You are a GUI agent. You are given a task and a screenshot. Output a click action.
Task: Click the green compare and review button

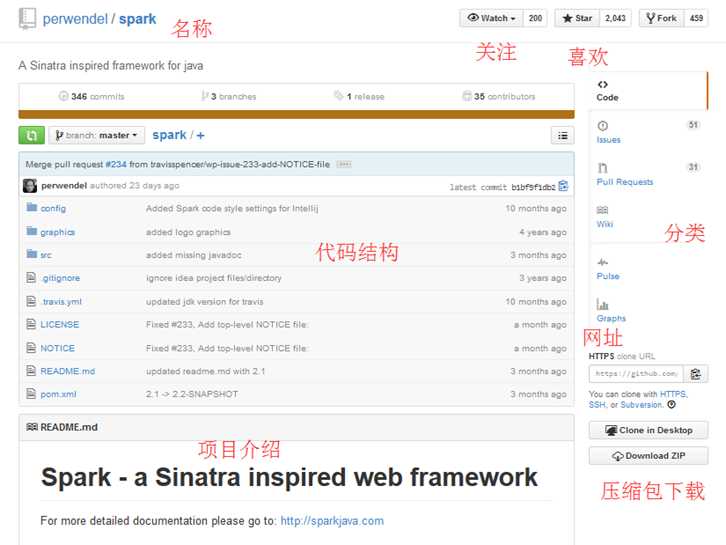point(31,135)
